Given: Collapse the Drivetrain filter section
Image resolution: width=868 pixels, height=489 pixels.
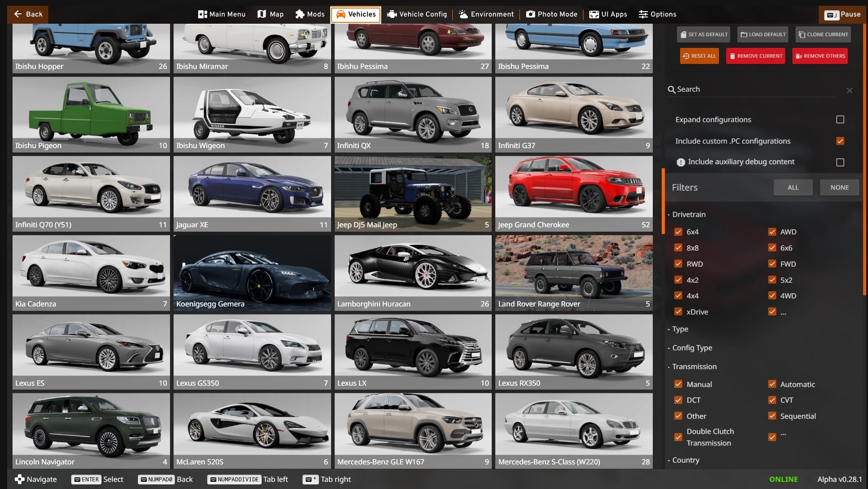Looking at the screenshot, I should pyautogui.click(x=689, y=214).
